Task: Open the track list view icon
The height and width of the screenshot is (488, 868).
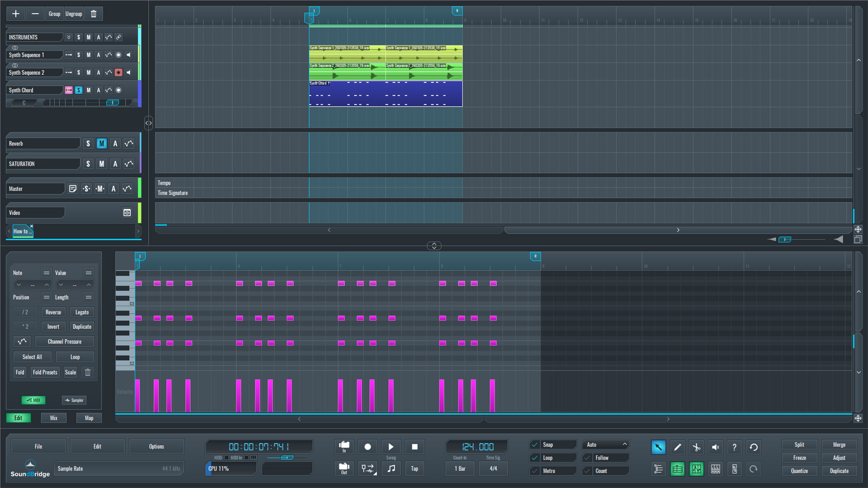Action: (658, 469)
